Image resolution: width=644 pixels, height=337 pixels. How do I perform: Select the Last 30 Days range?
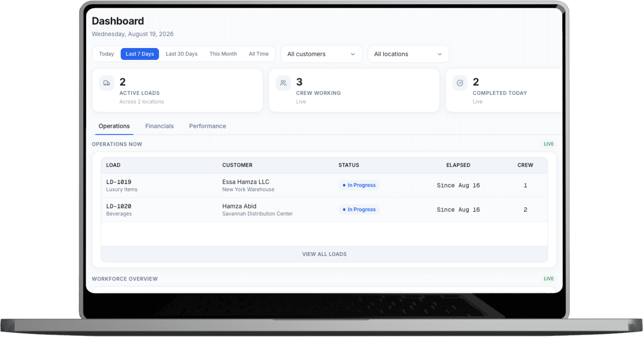182,54
